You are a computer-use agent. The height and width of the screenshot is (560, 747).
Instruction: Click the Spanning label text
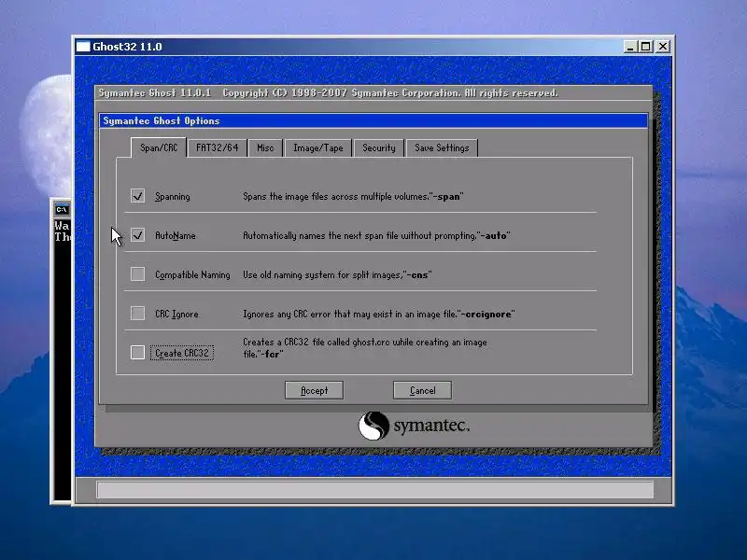pyautogui.click(x=173, y=196)
